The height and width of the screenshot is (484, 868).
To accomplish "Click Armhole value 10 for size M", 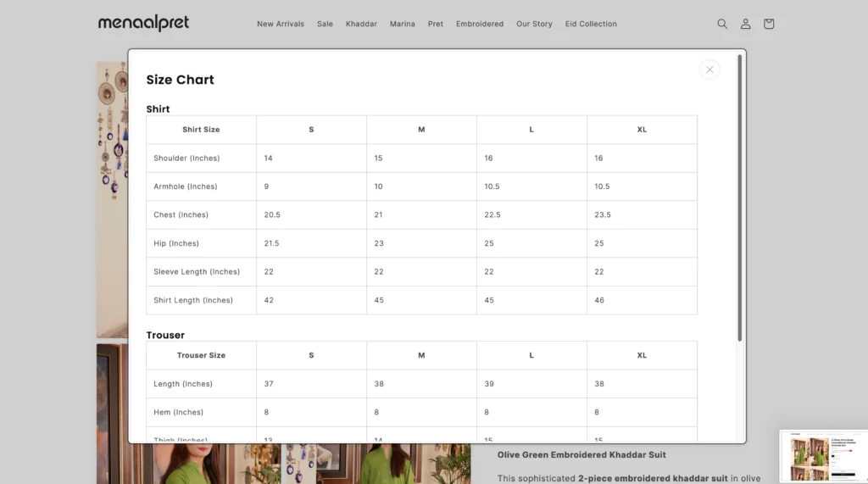I will (x=378, y=186).
